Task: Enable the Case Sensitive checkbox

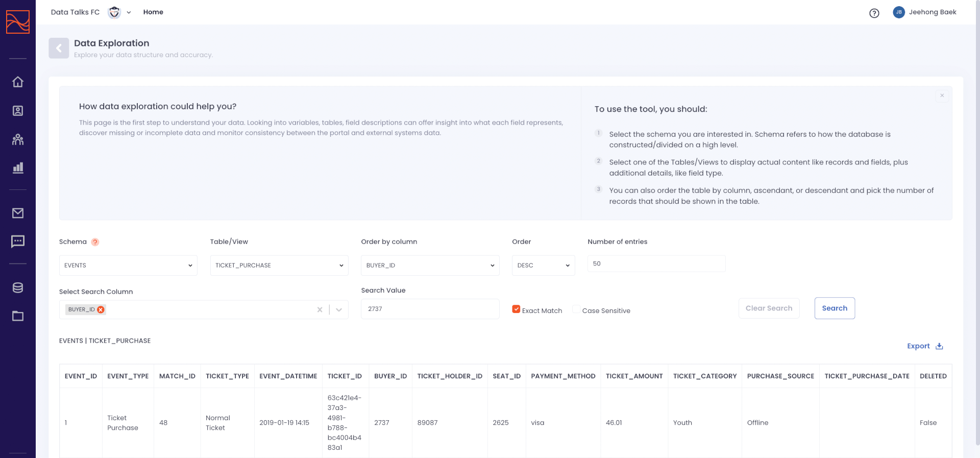Action: pyautogui.click(x=576, y=309)
